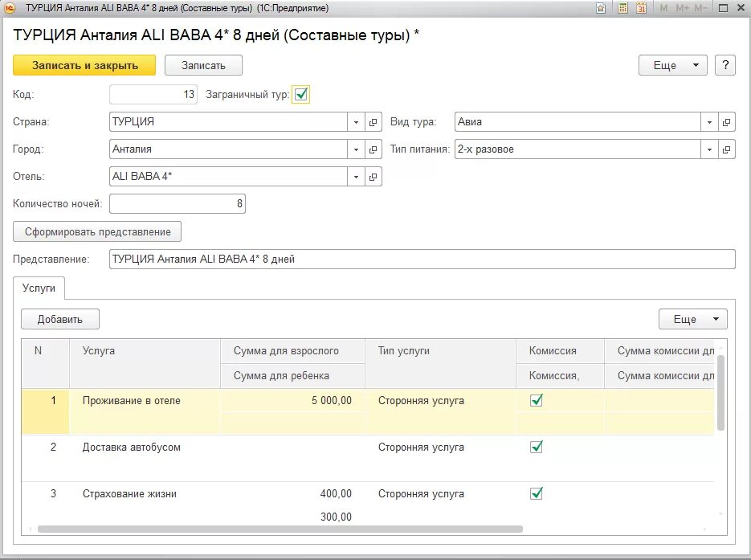Screen dimensions: 751x560
Task: Expand the Тип питания dropdown
Action: tap(708, 149)
